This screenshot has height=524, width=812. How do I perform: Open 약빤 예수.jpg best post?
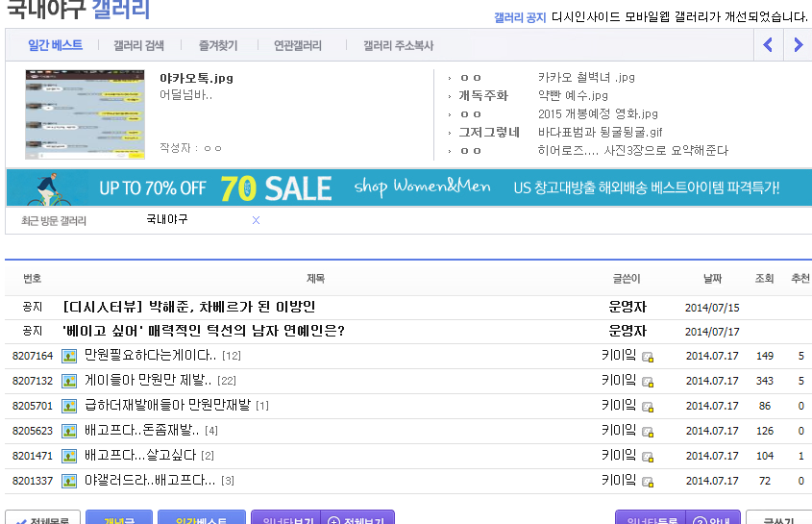[573, 95]
